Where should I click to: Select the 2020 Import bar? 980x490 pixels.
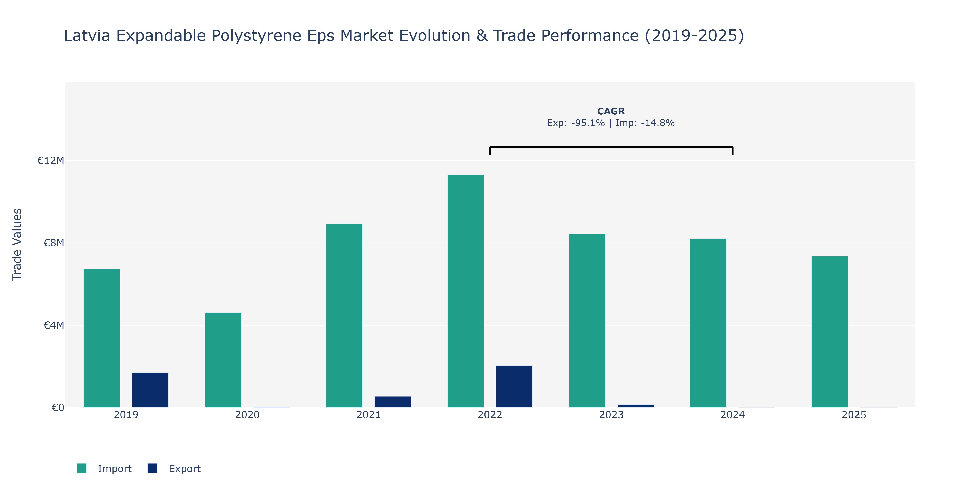[x=223, y=360]
